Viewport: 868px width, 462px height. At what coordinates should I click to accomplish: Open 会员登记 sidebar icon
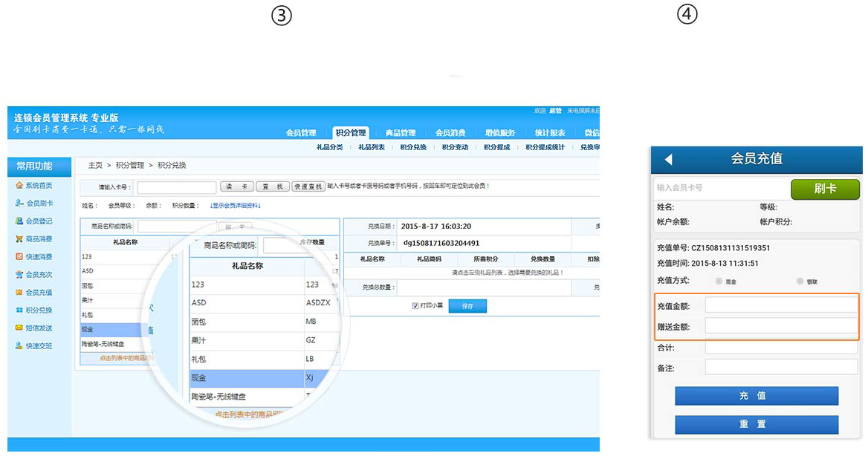pyautogui.click(x=19, y=221)
